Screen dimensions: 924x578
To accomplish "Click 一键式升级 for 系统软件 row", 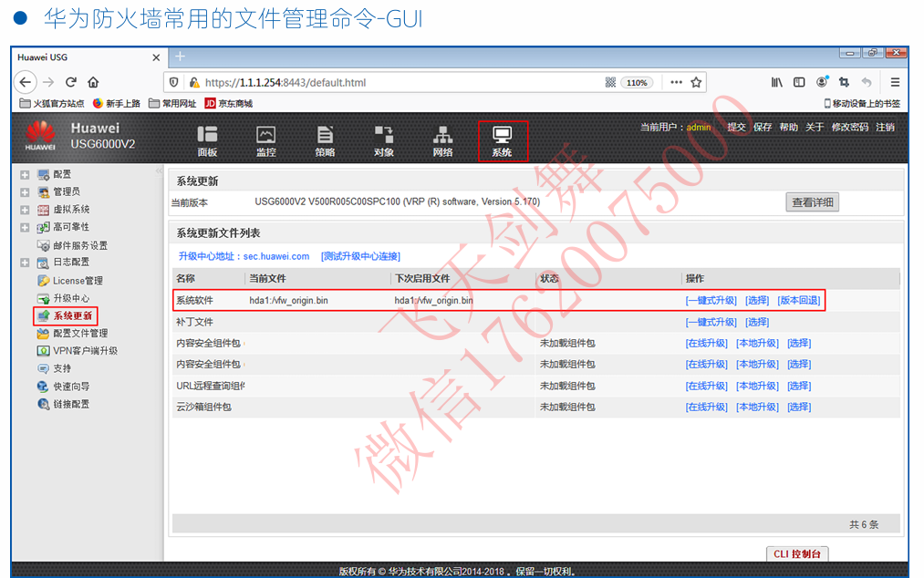I will coord(711,301).
